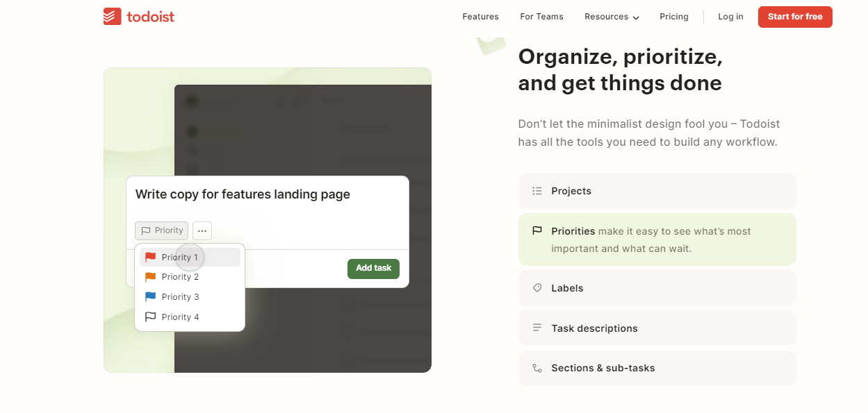Click the tag icon beside Labels

click(x=537, y=287)
